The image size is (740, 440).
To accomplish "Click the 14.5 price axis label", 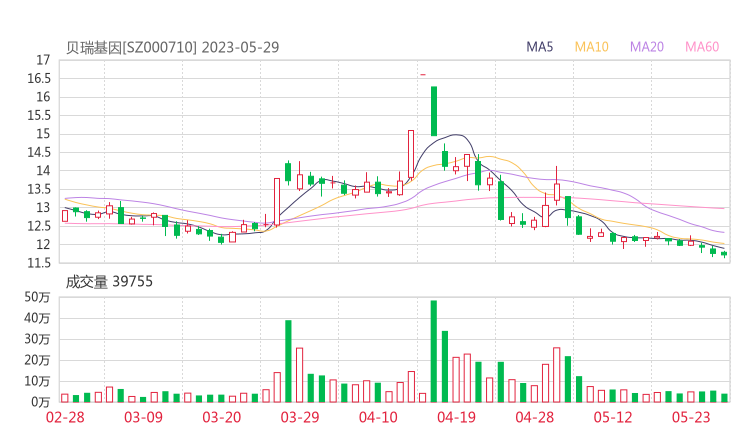I will click(x=39, y=152).
